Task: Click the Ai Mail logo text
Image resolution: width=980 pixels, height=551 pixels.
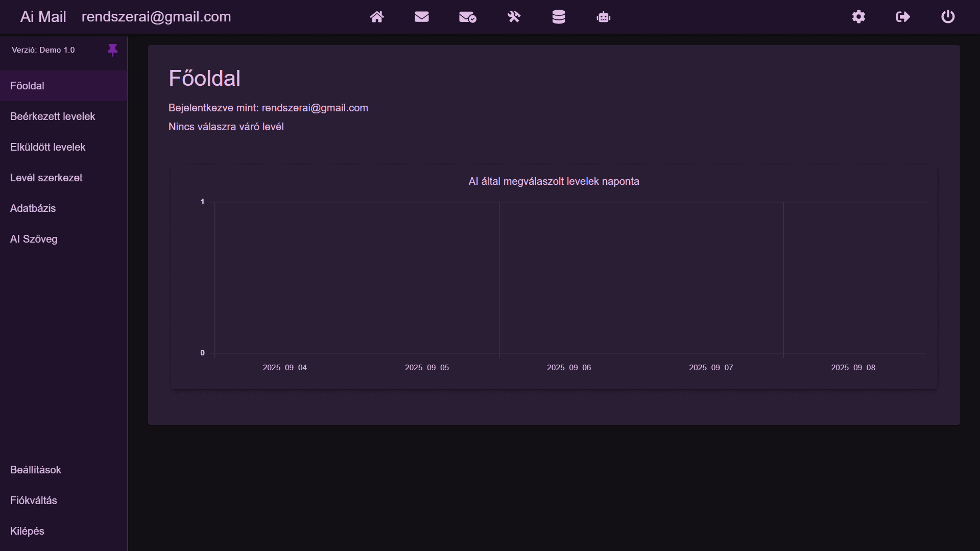Action: (x=43, y=16)
